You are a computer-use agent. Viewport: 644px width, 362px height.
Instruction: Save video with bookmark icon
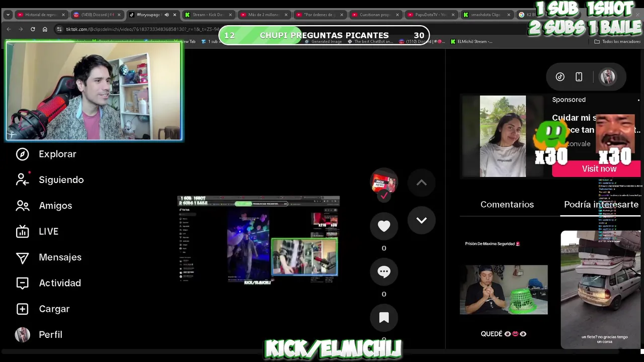[x=384, y=317]
